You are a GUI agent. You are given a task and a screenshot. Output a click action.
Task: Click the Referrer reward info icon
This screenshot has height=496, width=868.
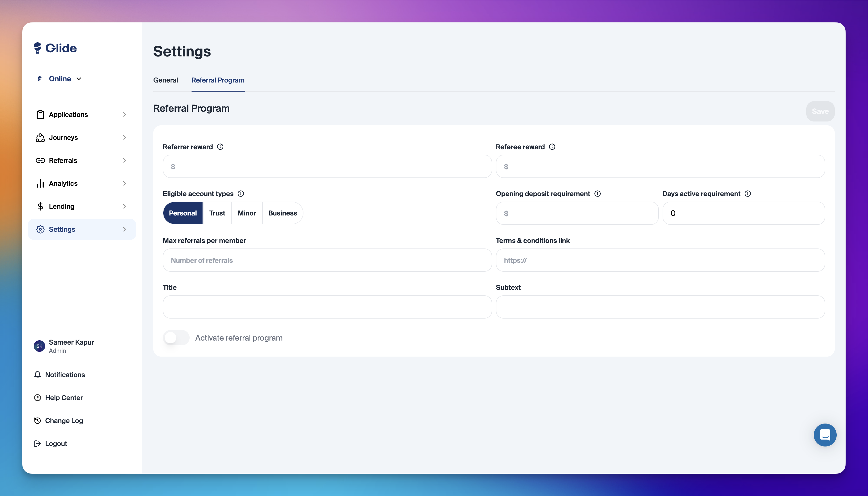(x=220, y=147)
